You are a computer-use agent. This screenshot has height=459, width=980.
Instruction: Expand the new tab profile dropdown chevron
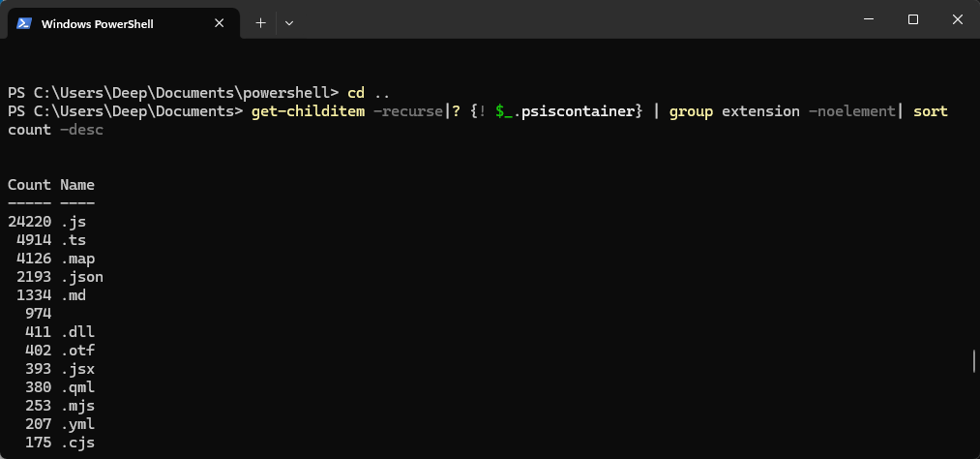289,22
